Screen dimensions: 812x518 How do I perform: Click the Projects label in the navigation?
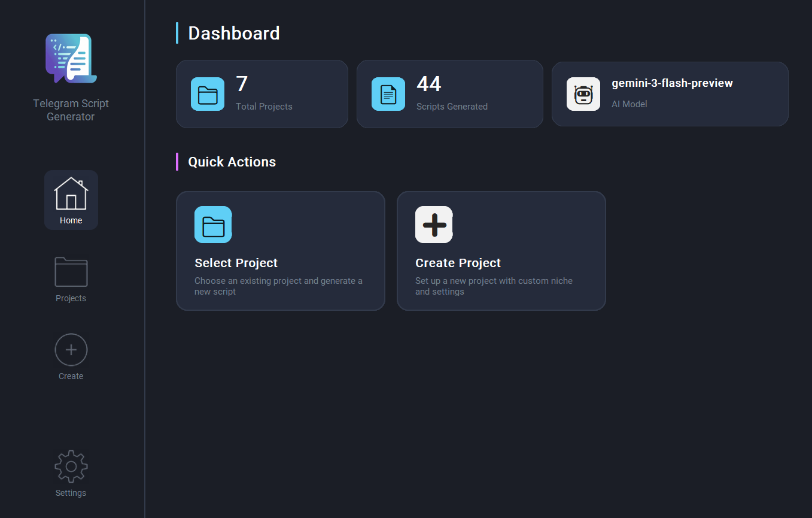(71, 298)
